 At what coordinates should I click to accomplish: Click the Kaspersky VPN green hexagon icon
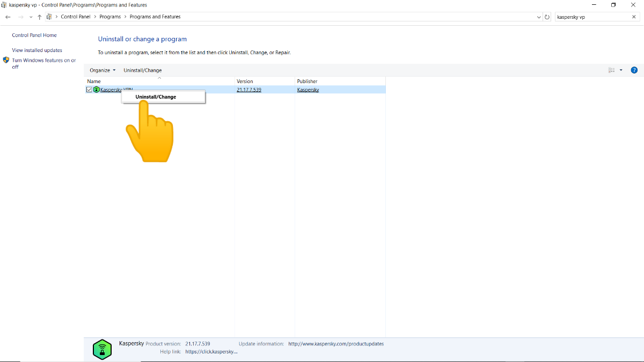97,90
